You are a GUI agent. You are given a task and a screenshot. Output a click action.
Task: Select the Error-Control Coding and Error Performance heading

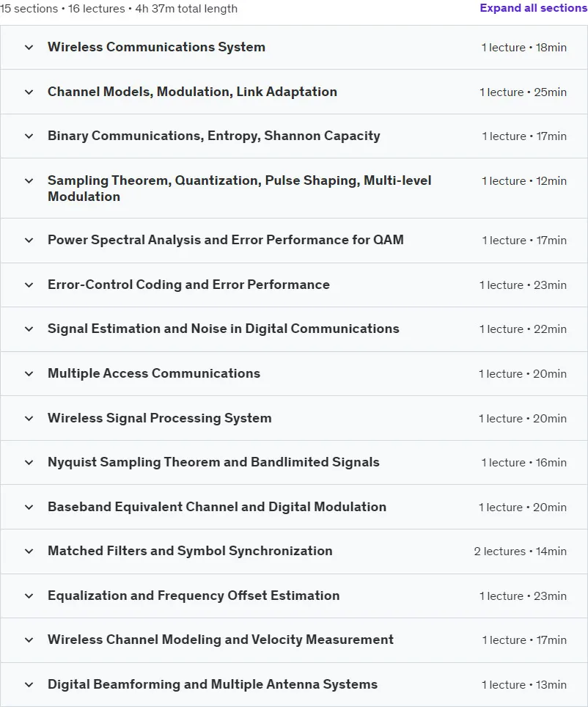pyautogui.click(x=188, y=285)
